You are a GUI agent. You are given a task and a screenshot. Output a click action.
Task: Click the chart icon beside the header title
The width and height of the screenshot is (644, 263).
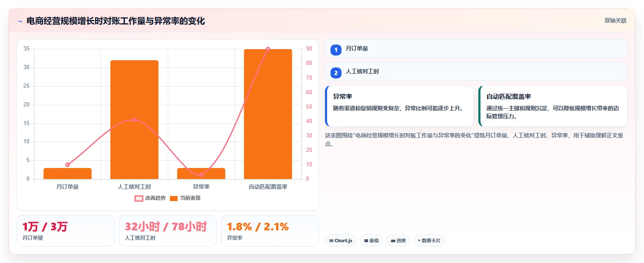(20, 21)
